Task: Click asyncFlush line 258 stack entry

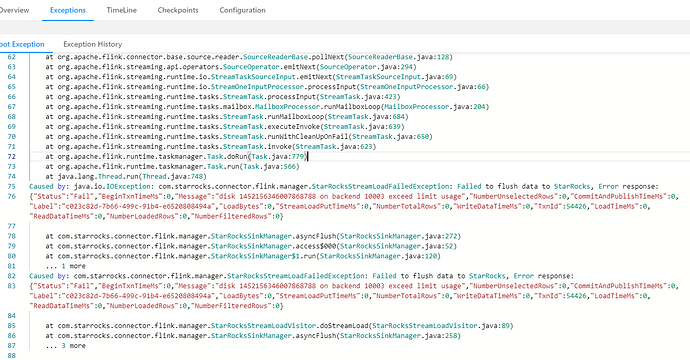Action: [x=253, y=336]
